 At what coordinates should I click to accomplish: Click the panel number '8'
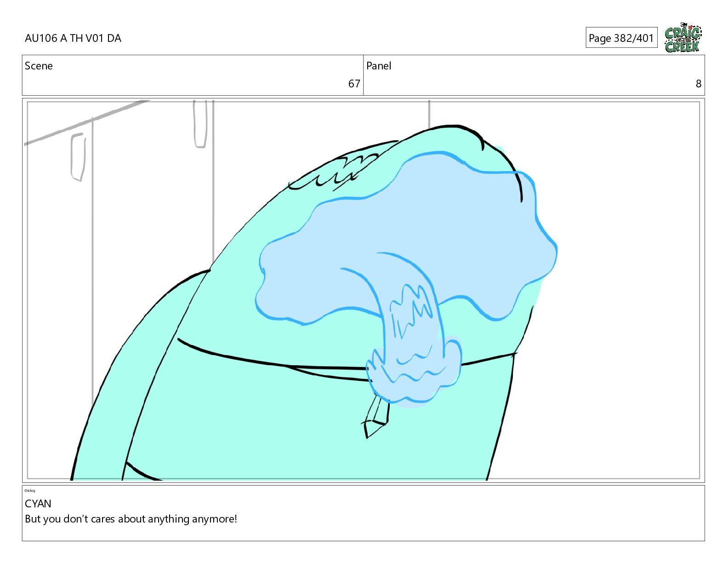699,84
